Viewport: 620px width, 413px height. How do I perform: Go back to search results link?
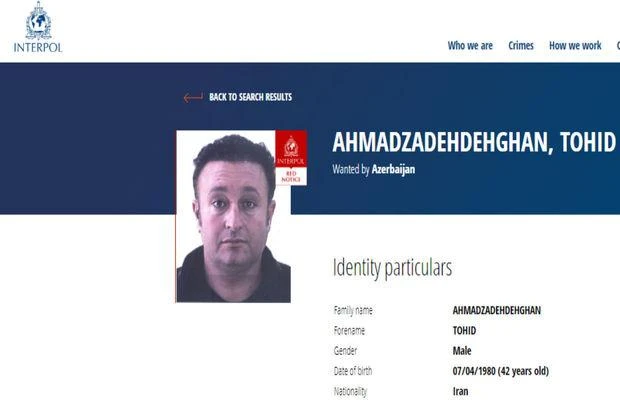point(251,97)
